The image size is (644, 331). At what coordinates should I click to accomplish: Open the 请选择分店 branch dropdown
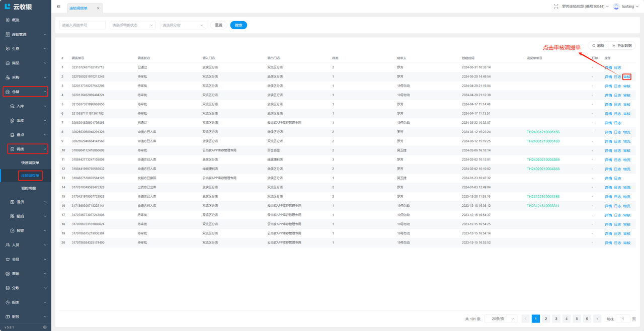tap(183, 25)
